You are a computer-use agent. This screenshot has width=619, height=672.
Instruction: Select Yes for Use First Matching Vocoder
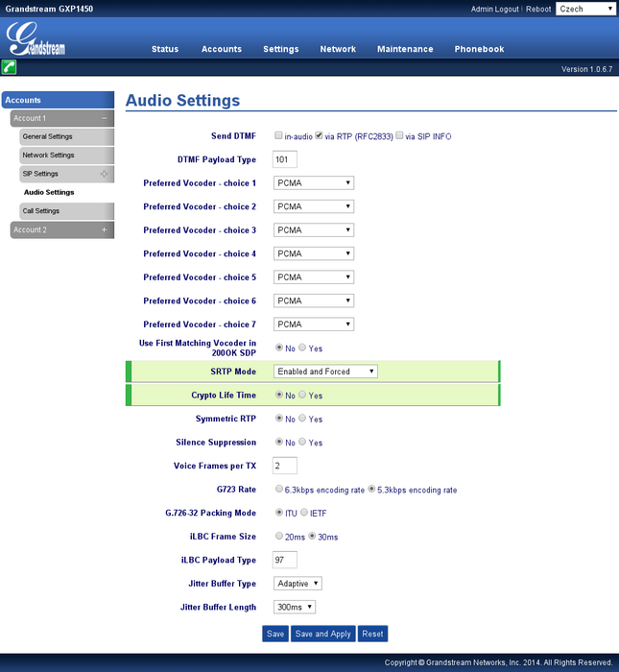point(302,348)
